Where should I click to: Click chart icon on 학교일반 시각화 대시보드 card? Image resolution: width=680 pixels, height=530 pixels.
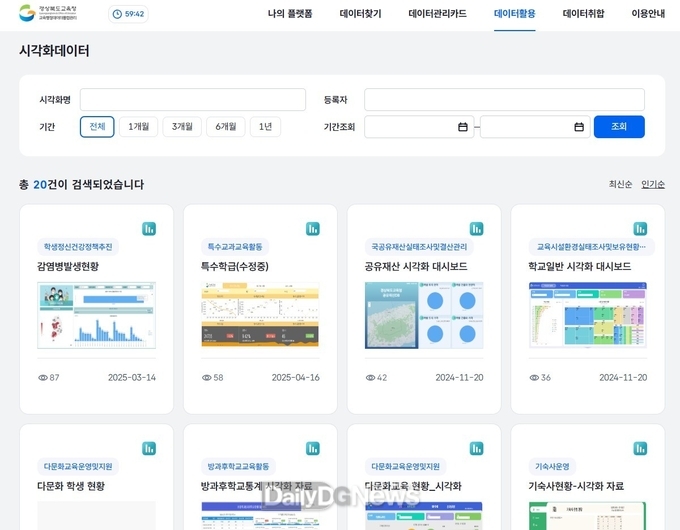click(x=640, y=229)
